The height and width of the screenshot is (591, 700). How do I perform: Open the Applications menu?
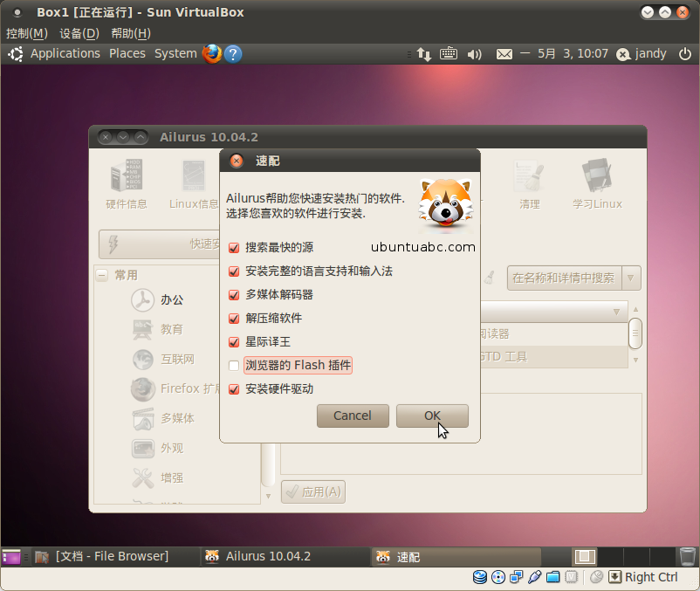65,53
